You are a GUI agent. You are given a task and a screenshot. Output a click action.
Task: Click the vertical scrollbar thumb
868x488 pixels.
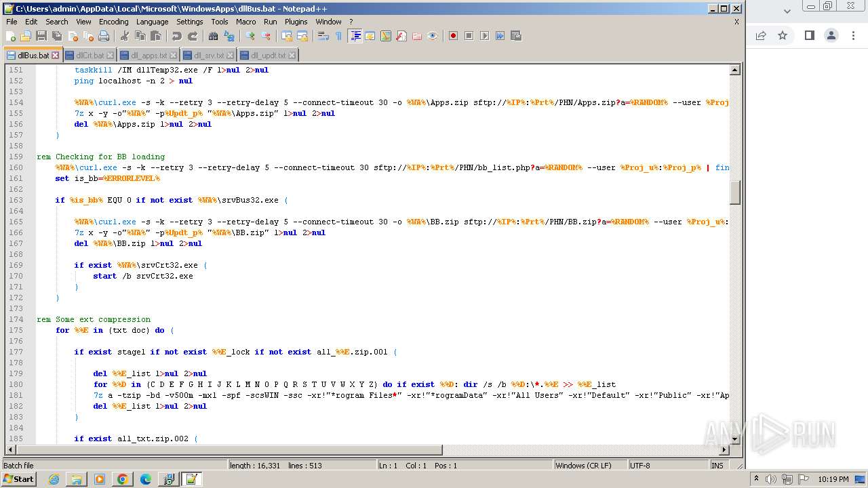pyautogui.click(x=734, y=193)
